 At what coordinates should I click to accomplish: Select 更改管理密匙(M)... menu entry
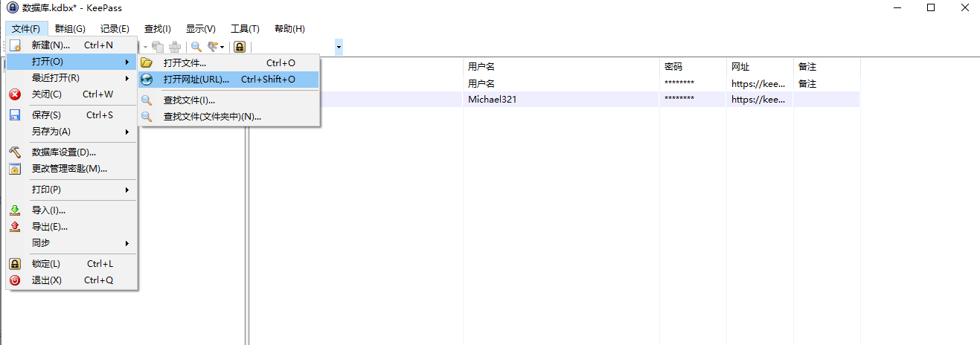pos(72,169)
